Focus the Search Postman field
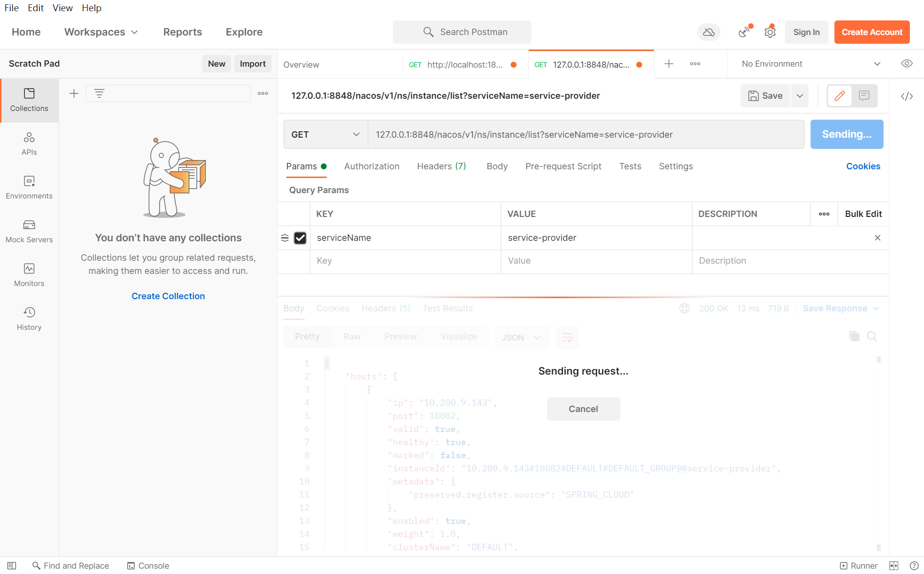This screenshot has height=574, width=924. (x=462, y=32)
